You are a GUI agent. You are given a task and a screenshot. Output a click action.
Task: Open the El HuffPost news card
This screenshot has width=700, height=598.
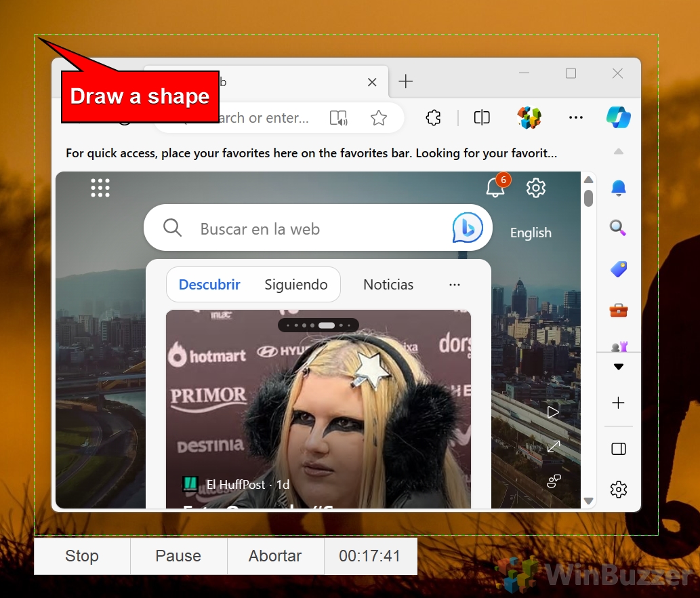click(x=318, y=409)
